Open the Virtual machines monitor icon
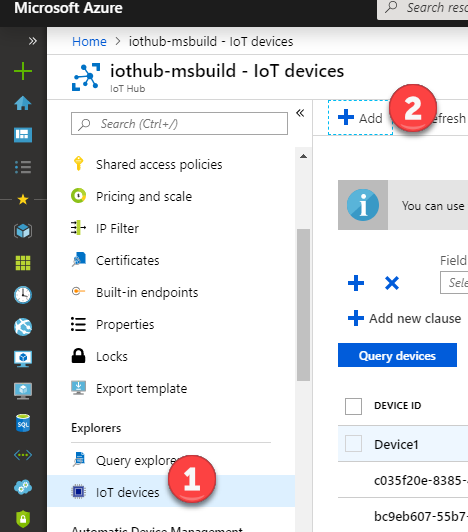The image size is (468, 532). tap(23, 359)
